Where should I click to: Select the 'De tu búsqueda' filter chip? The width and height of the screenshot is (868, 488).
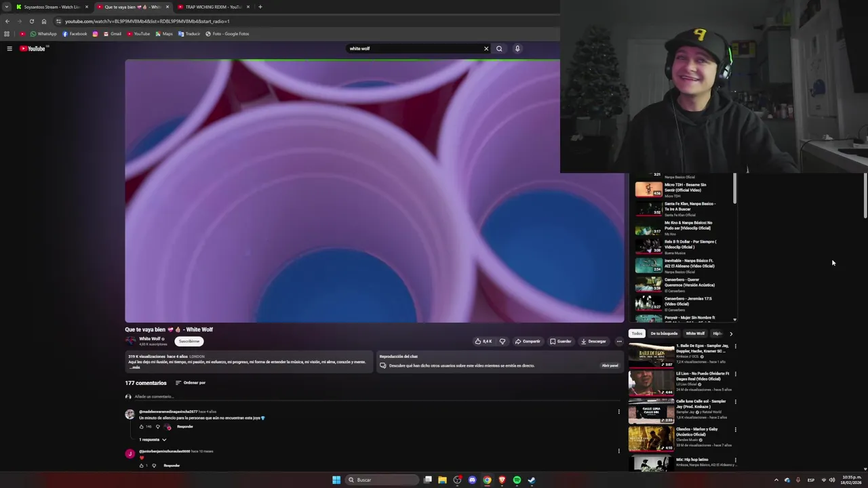pyautogui.click(x=664, y=333)
